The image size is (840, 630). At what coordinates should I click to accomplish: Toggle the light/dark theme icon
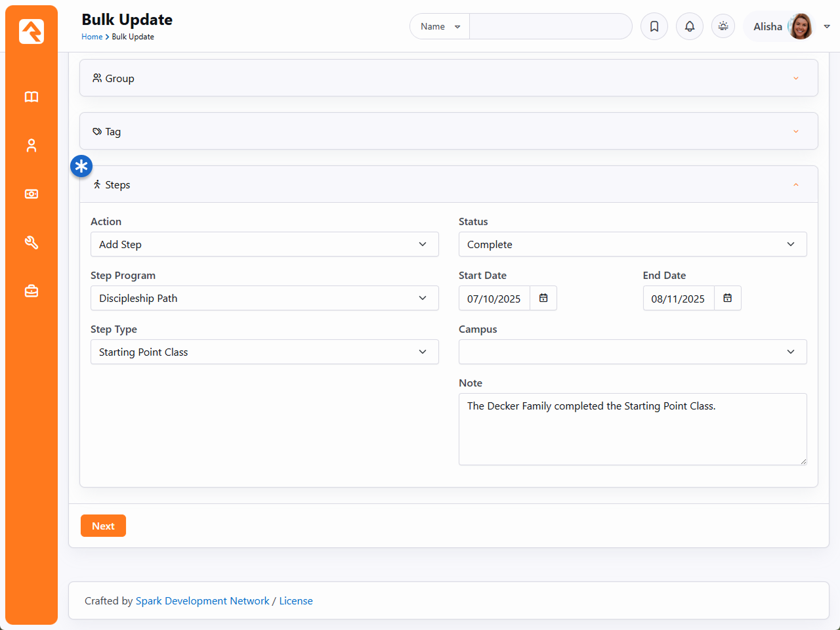(x=723, y=26)
